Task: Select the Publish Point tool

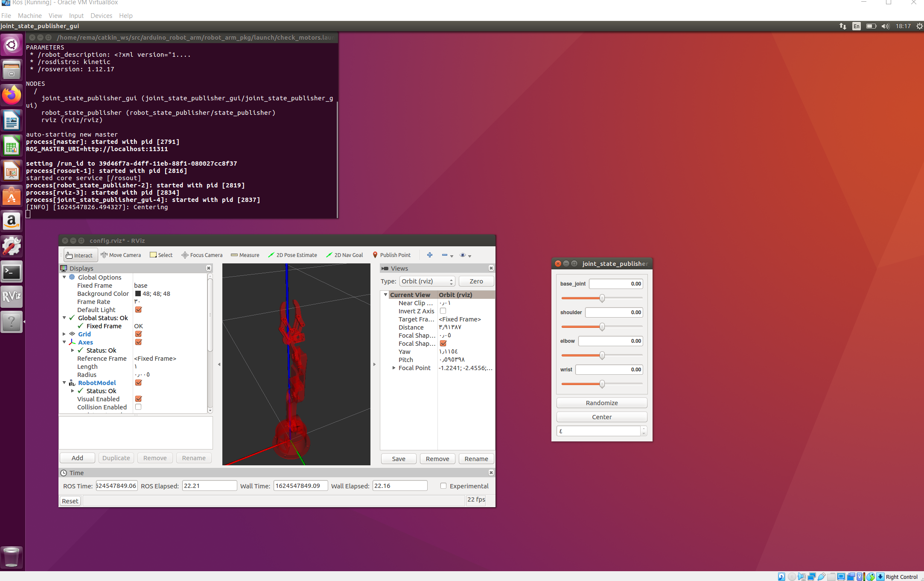Action: [391, 255]
